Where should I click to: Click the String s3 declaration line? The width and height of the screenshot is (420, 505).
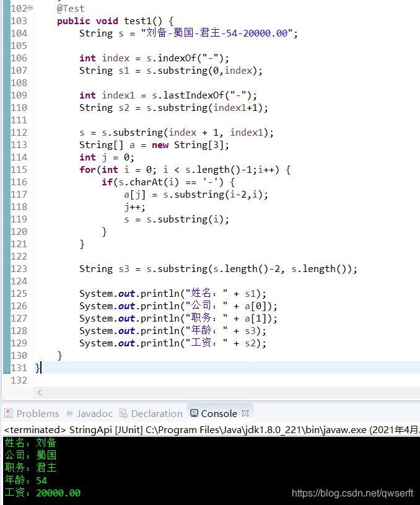click(219, 269)
